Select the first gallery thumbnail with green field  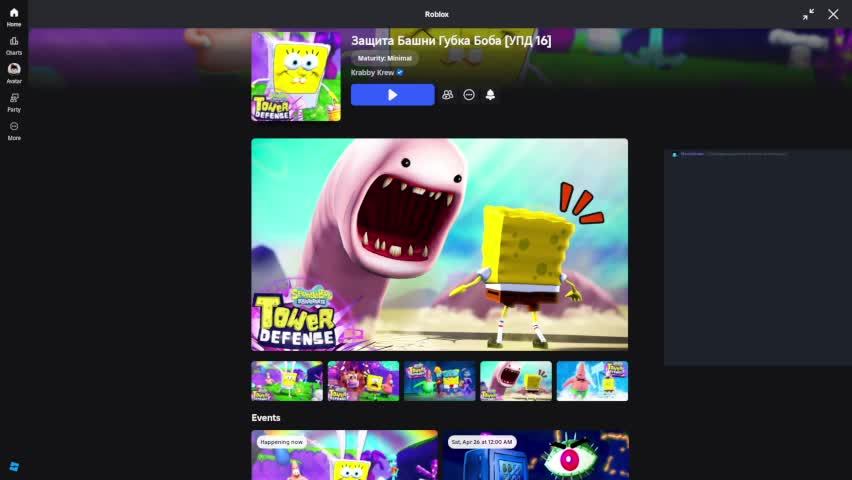(x=287, y=381)
